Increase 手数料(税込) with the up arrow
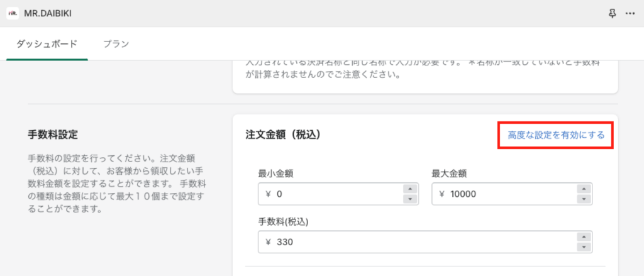This screenshot has width=644, height=276. pos(583,237)
